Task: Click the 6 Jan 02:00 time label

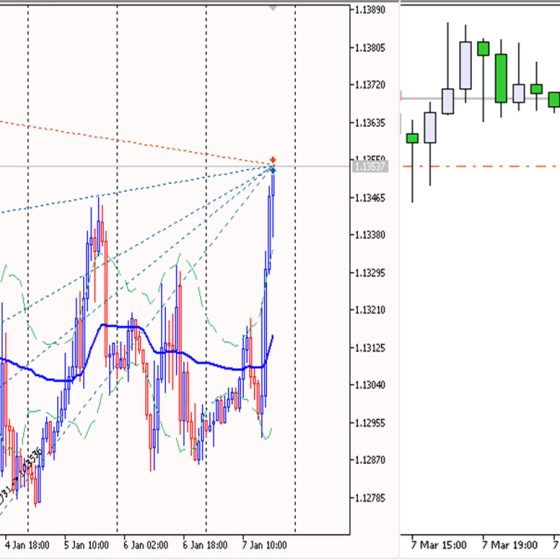Action: (146, 545)
